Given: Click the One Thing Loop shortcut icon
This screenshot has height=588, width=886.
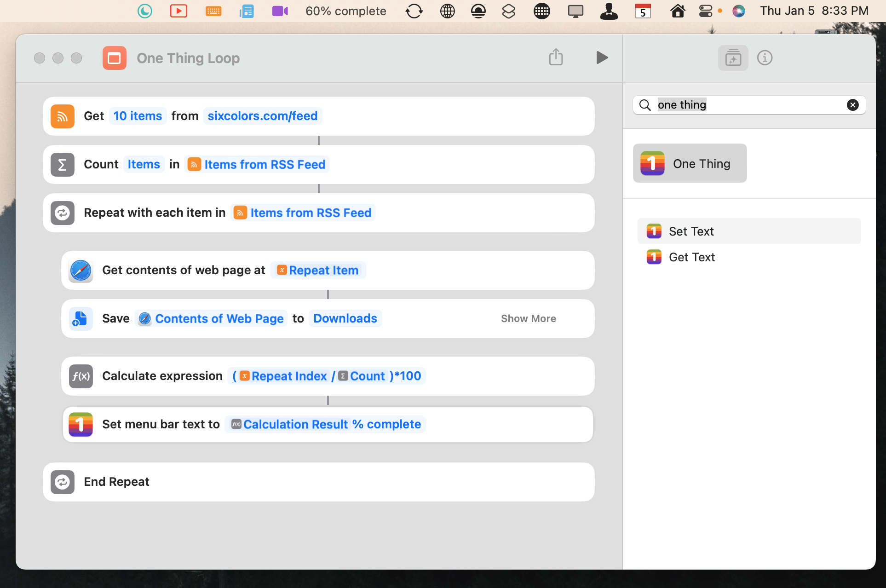Looking at the screenshot, I should coord(114,58).
